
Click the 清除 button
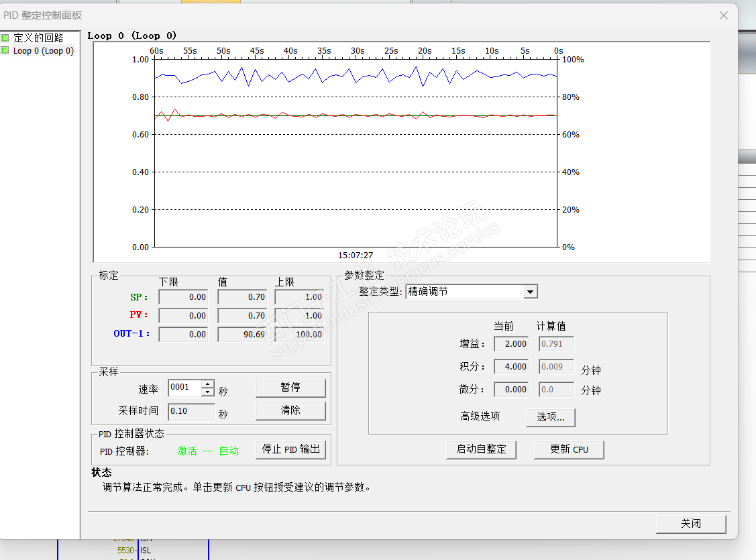click(290, 410)
